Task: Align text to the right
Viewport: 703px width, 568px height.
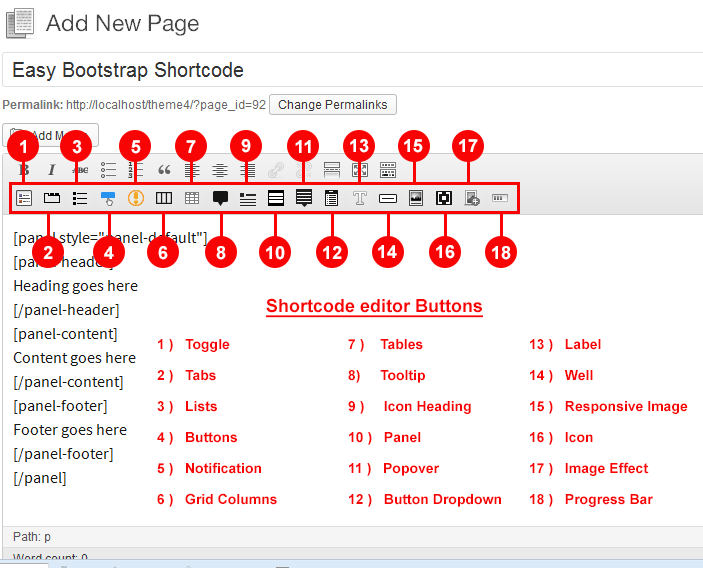Action: [x=247, y=170]
